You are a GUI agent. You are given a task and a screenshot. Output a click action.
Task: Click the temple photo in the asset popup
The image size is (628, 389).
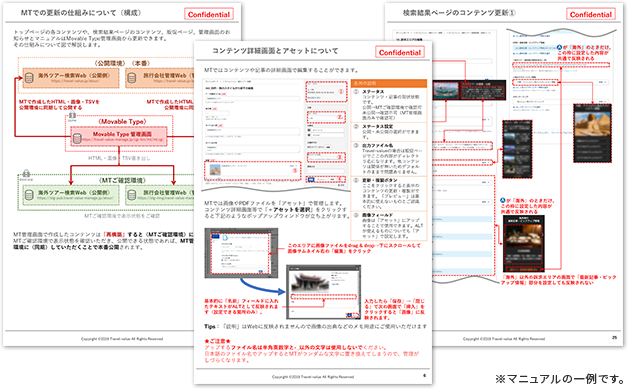tap(311, 282)
